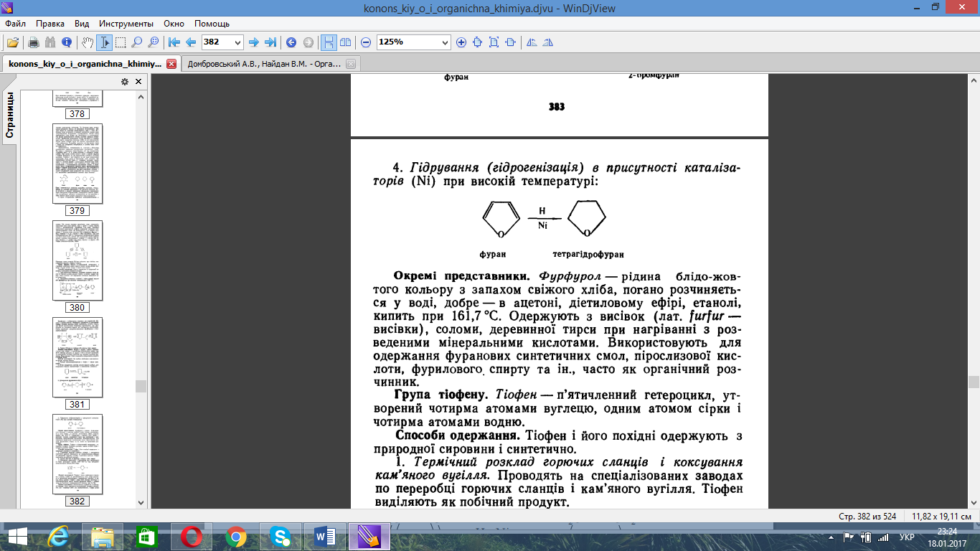Open Skype from taskbar
Viewport: 980px width, 551px height.
[281, 537]
